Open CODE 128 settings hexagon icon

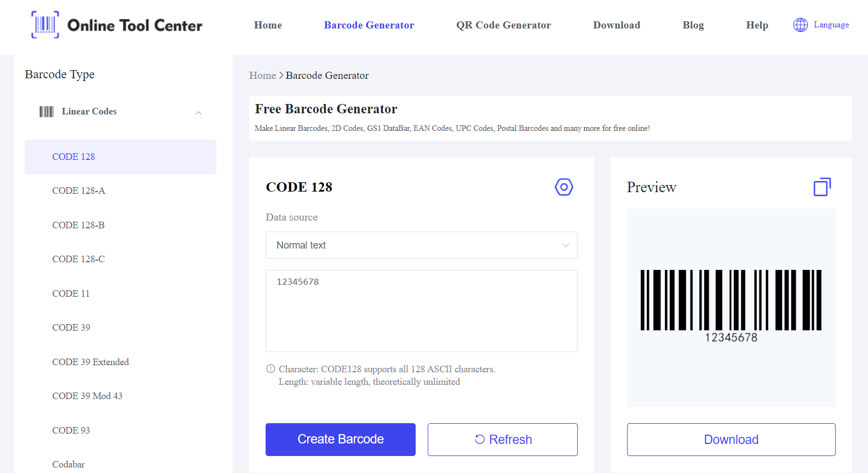564,187
